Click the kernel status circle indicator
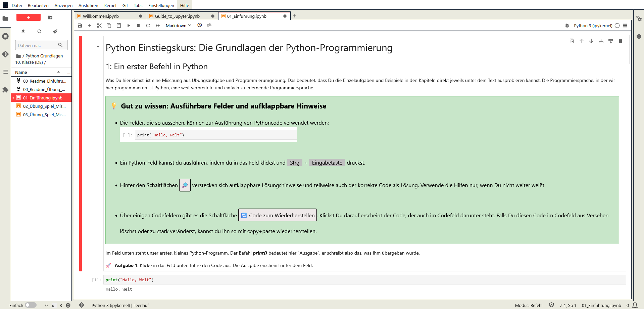 point(617,26)
